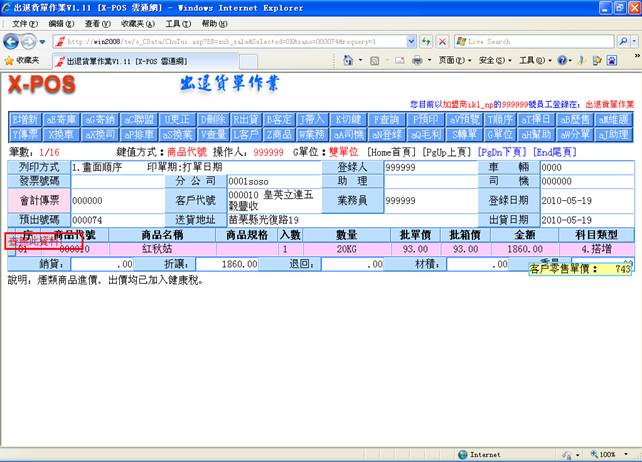Select the 出退貨單作業 browser tab
The width and height of the screenshot is (642, 462).
110,61
